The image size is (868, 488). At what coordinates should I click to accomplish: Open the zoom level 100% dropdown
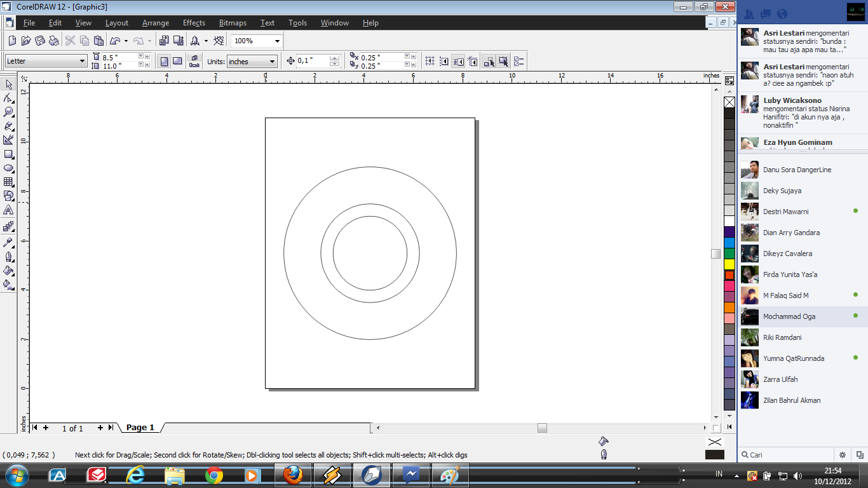[277, 41]
